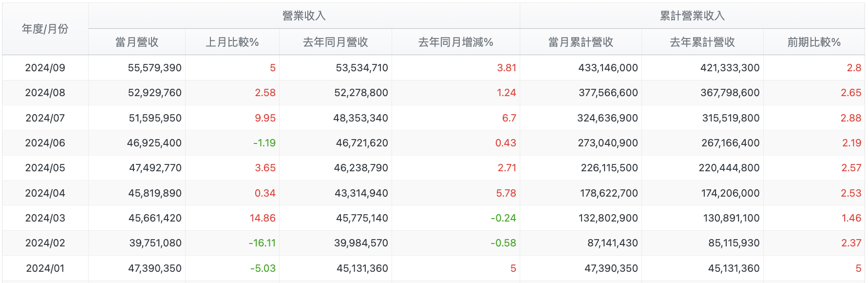Click the 9.95 month-over-month percentage

pos(265,118)
